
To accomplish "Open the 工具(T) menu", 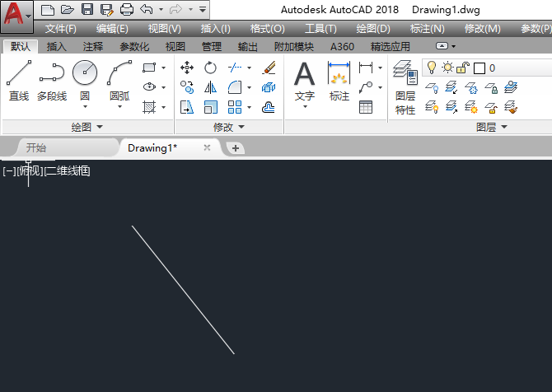I will (x=320, y=29).
